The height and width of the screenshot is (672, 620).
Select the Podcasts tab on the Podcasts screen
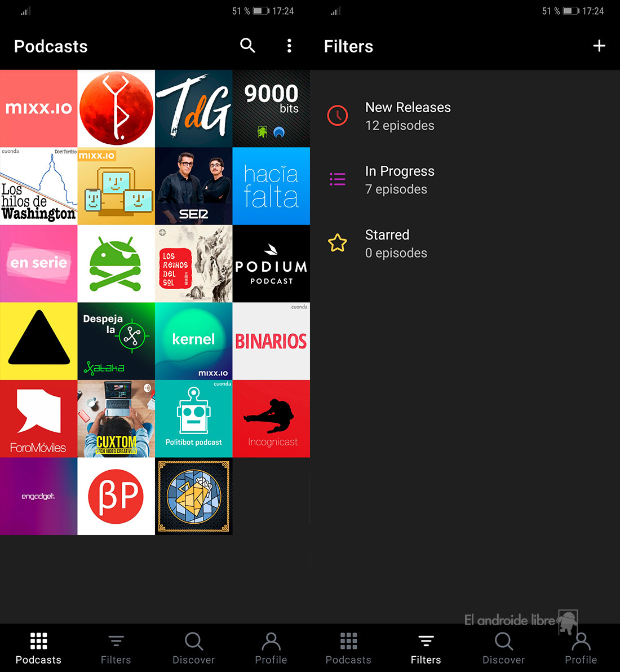pos(38,648)
